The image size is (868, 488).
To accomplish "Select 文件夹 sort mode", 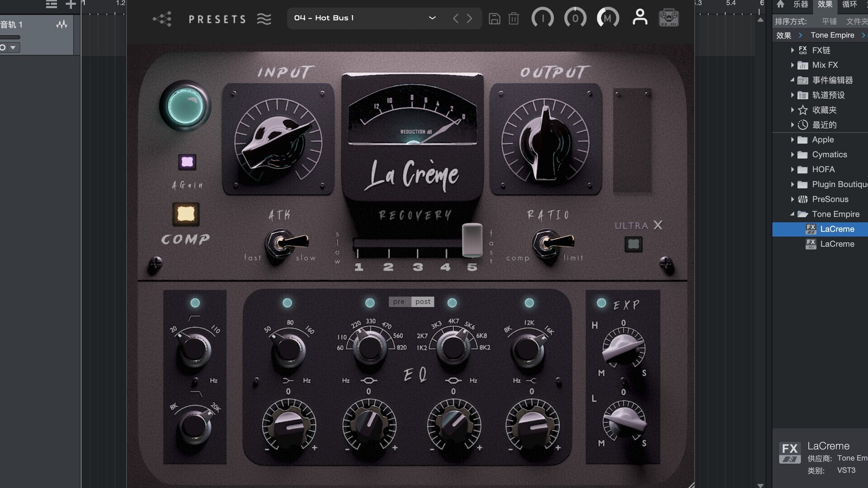I will click(x=857, y=21).
